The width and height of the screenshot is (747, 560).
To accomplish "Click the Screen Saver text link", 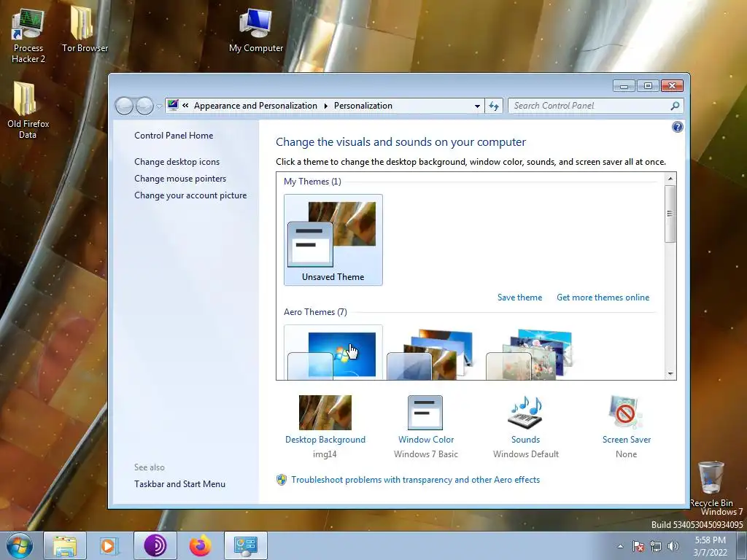I will pos(627,440).
